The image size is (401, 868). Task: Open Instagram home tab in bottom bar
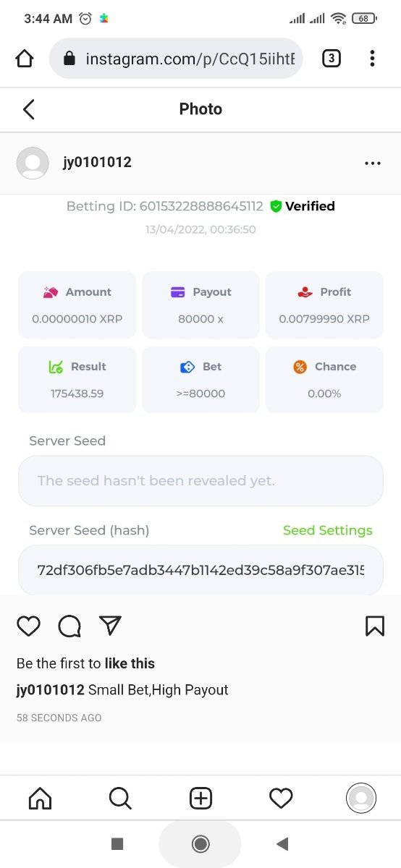coord(40,799)
